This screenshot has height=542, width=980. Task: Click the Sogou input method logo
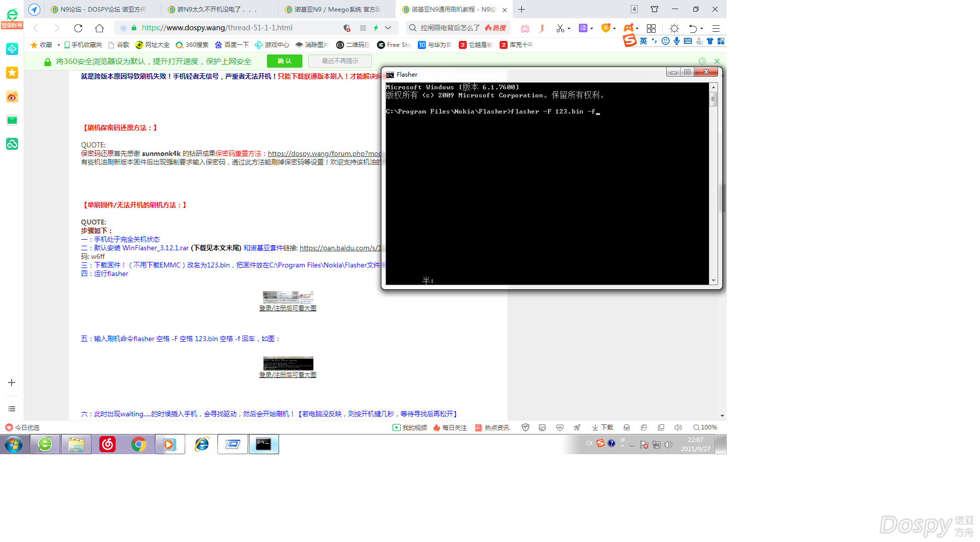coord(630,40)
